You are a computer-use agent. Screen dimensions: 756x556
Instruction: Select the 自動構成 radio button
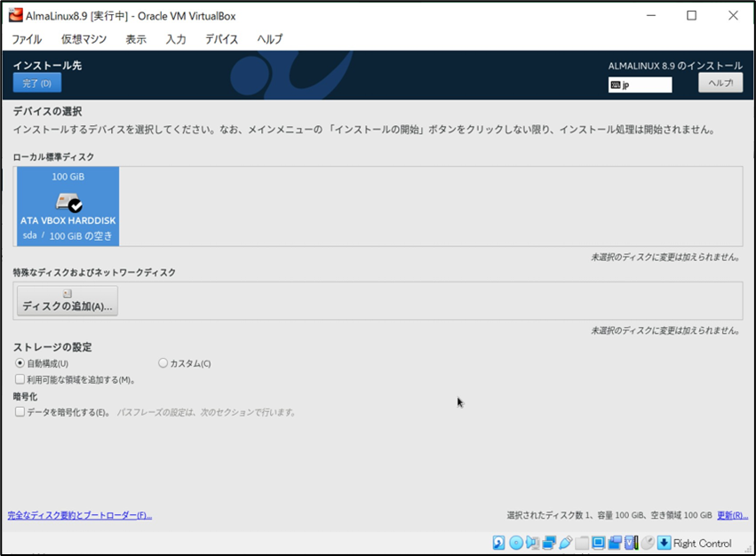point(20,363)
